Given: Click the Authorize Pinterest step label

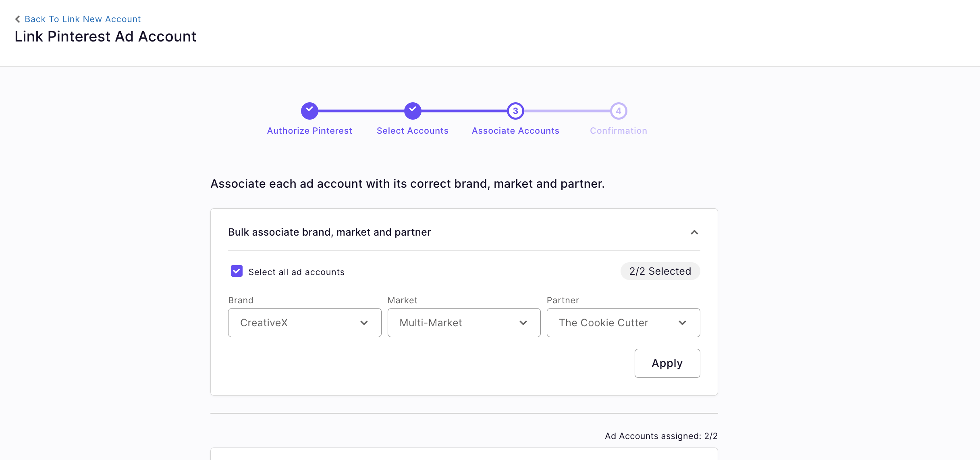Looking at the screenshot, I should 309,131.
